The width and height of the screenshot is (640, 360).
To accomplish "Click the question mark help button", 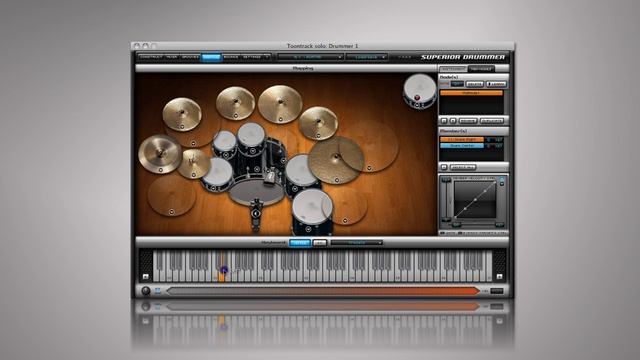I will (x=267, y=57).
